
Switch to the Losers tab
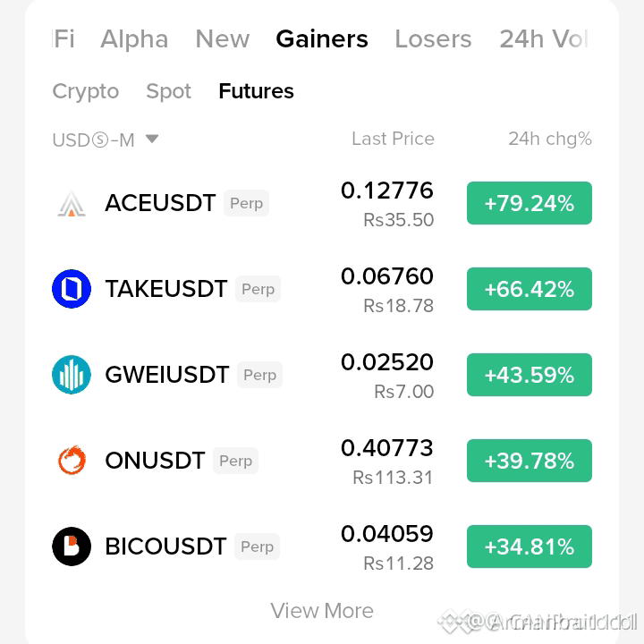(x=433, y=39)
